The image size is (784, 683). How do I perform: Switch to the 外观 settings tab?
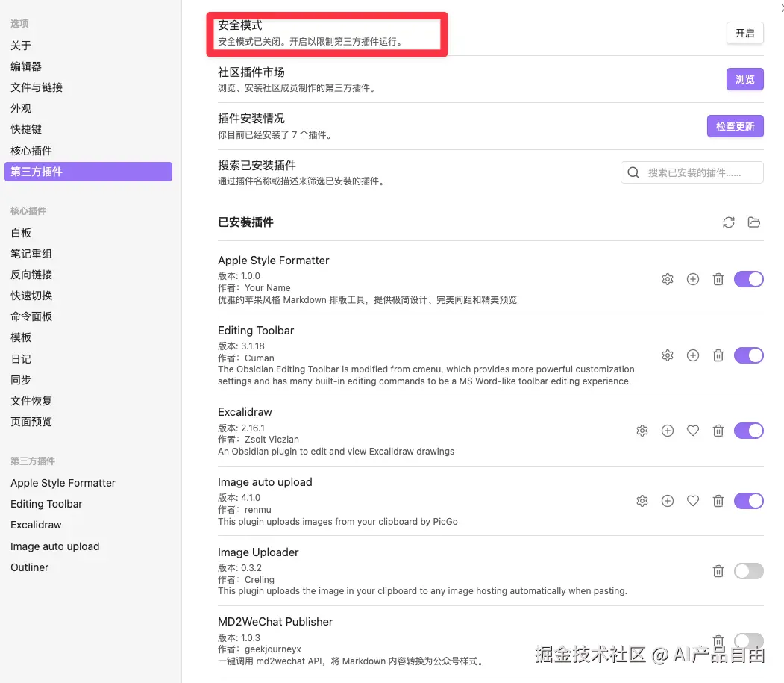22,108
